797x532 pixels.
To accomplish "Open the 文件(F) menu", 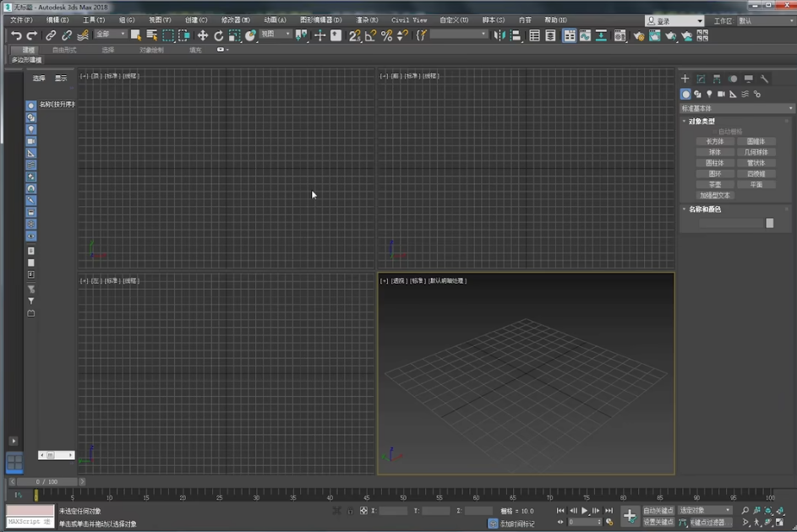I will pos(21,19).
